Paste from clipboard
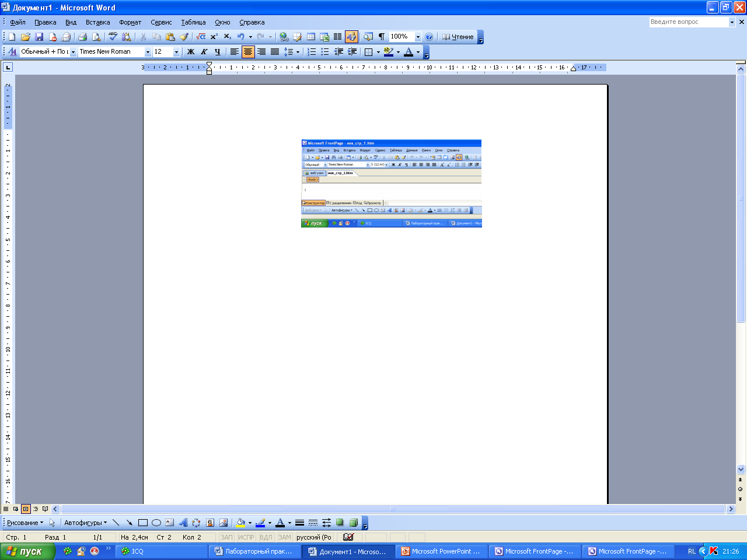Image resolution: width=747 pixels, height=560 pixels. tap(170, 37)
